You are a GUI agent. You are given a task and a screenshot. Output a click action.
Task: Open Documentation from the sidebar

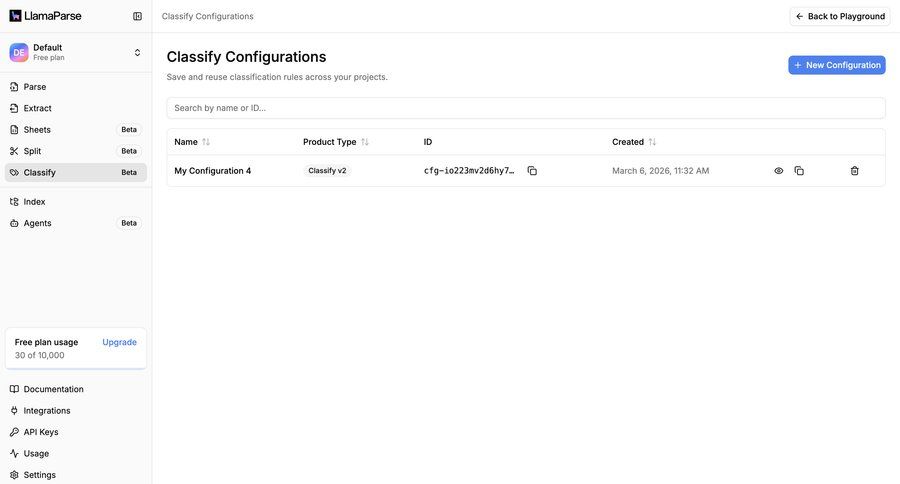pos(76,389)
